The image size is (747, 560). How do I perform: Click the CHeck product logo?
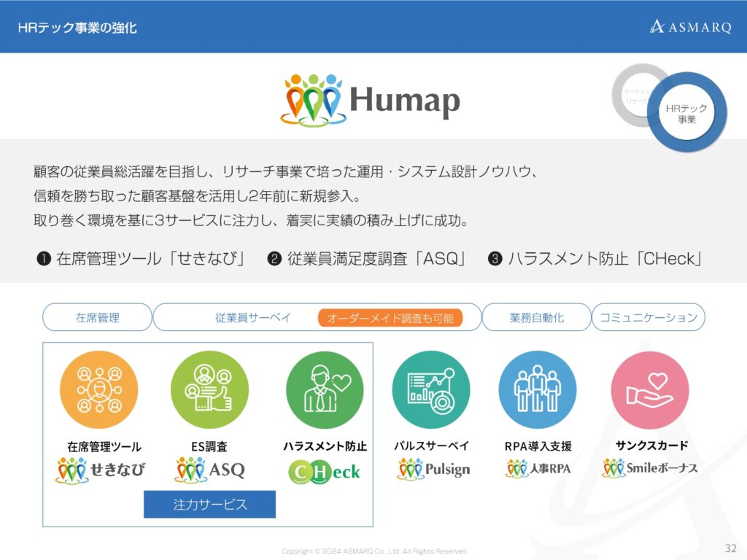tap(324, 472)
